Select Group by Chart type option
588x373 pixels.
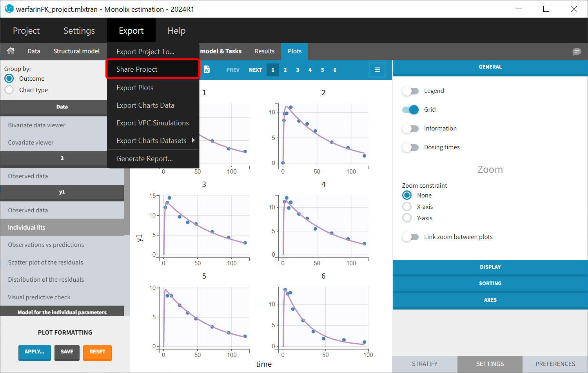coord(9,90)
